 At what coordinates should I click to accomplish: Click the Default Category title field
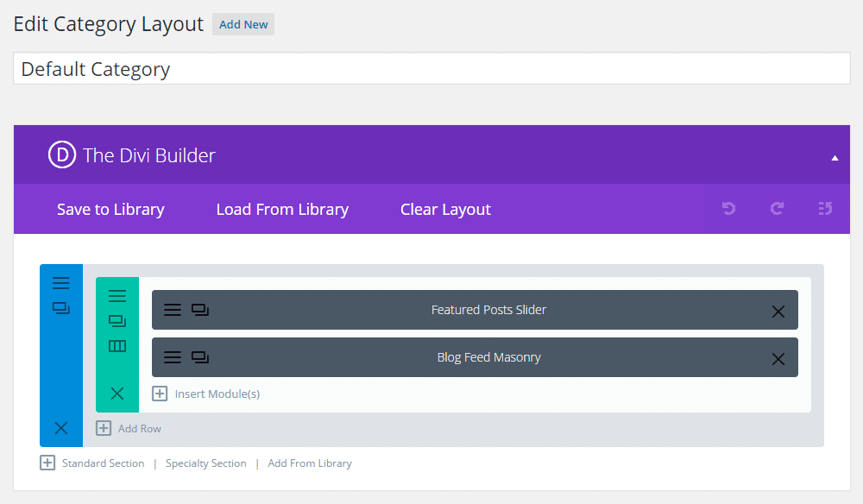tap(431, 68)
